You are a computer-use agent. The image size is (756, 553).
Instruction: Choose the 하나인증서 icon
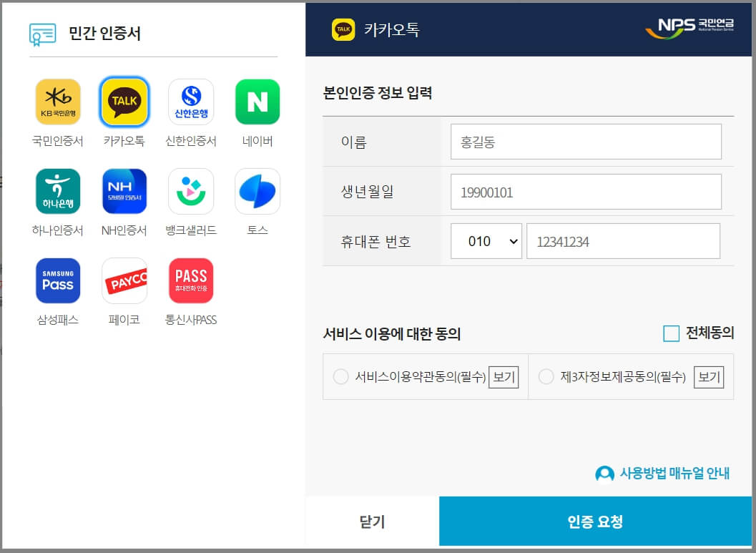(x=58, y=191)
